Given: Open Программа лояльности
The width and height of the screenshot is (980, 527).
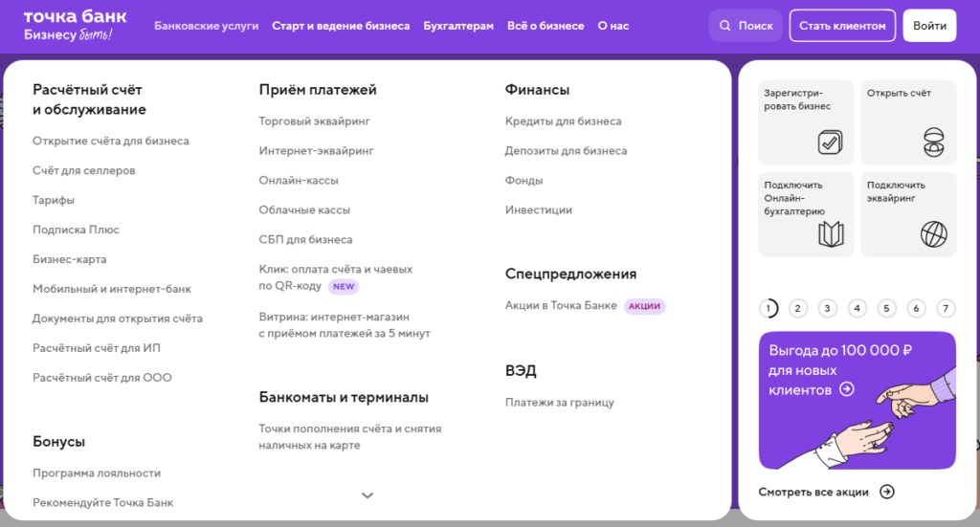Looking at the screenshot, I should pos(97,473).
